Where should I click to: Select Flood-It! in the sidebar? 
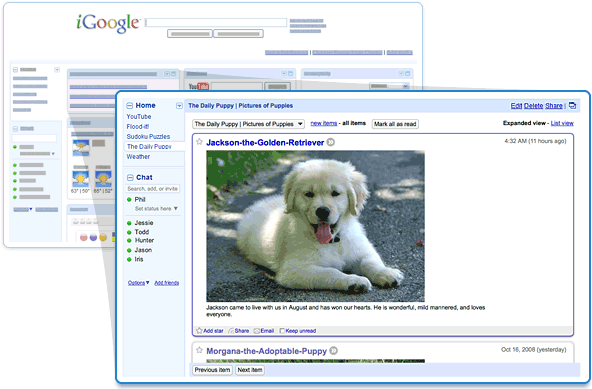point(137,127)
